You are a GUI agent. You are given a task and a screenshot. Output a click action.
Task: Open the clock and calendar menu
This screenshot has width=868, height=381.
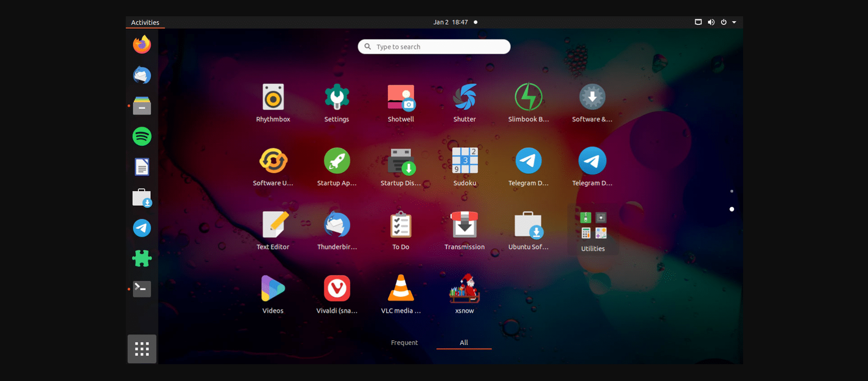(455, 22)
